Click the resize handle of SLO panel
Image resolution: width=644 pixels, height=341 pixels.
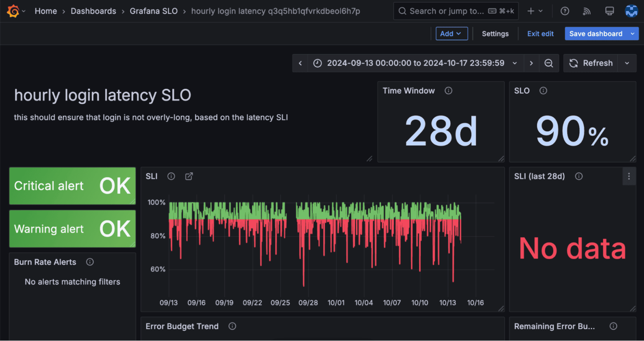click(x=633, y=159)
